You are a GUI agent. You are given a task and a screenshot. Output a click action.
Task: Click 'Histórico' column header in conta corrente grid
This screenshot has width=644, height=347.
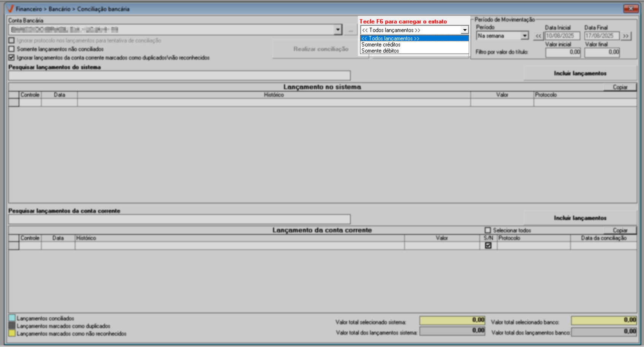tap(240, 238)
